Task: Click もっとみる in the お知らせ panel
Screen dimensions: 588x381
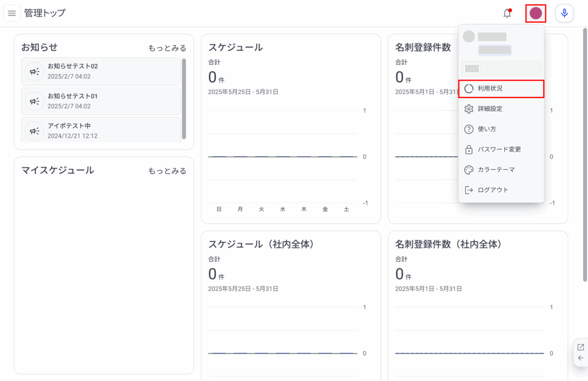Action: [x=167, y=48]
